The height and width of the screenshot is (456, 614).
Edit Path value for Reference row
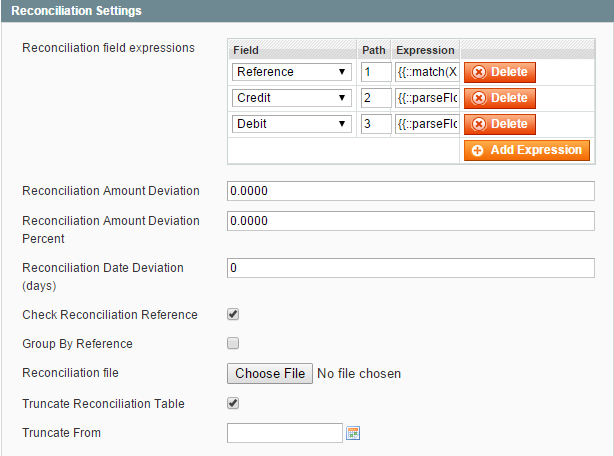point(376,72)
